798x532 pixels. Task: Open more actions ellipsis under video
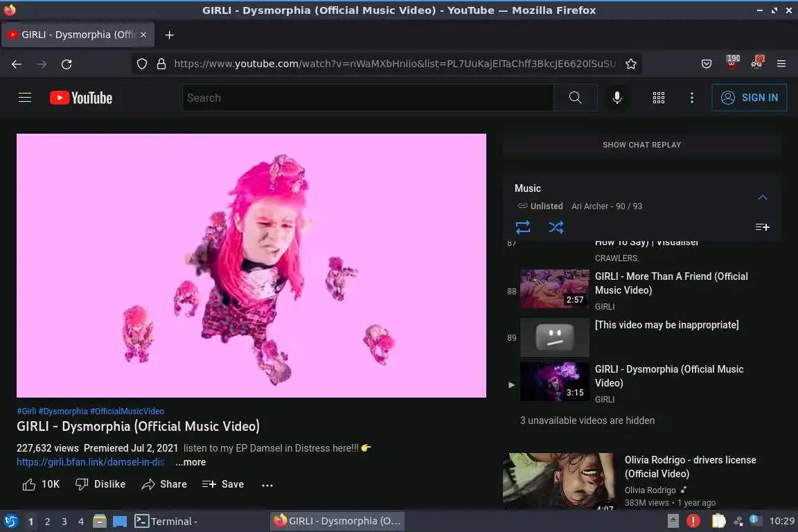click(x=267, y=485)
